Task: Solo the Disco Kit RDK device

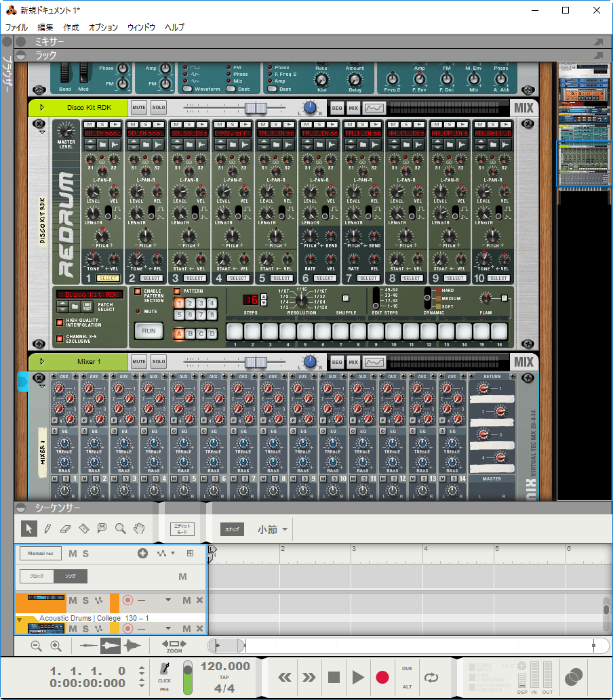Action: pyautogui.click(x=159, y=108)
